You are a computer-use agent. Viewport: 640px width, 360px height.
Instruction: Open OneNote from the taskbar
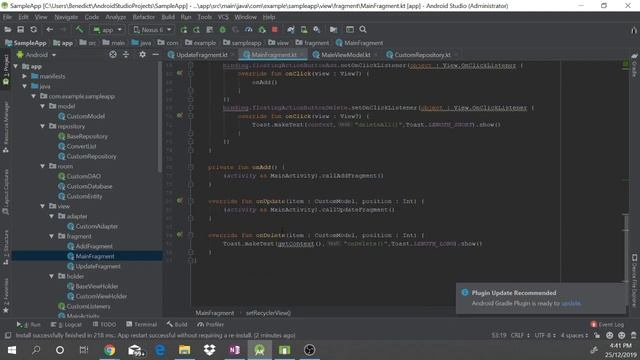pyautogui.click(x=234, y=350)
